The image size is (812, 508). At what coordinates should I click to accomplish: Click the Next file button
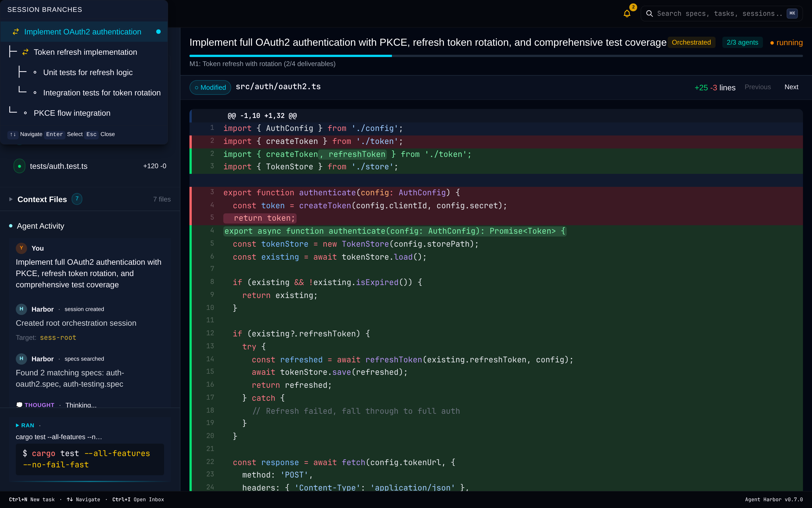(791, 87)
